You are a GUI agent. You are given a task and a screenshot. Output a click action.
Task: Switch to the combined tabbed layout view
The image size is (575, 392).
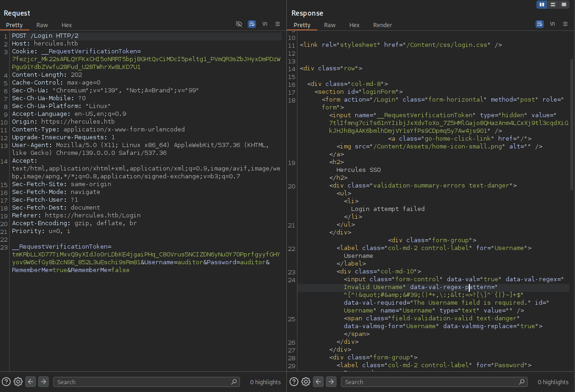[x=564, y=5]
